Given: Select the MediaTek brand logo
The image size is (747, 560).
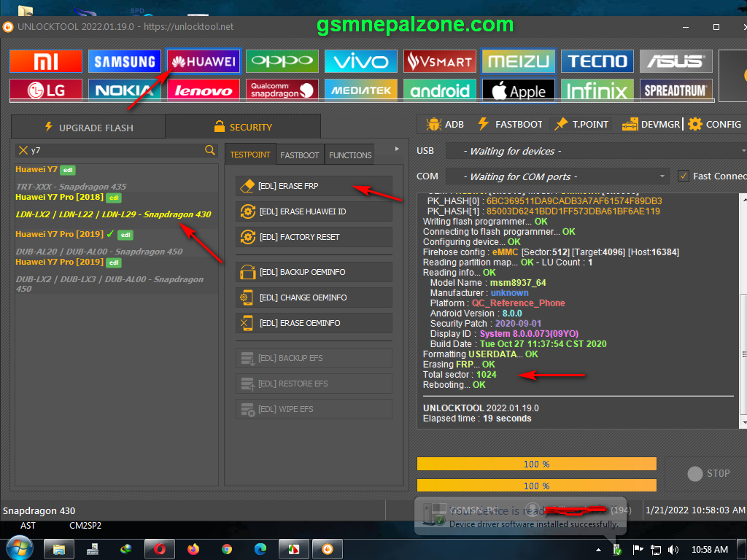Looking at the screenshot, I should 360,90.
